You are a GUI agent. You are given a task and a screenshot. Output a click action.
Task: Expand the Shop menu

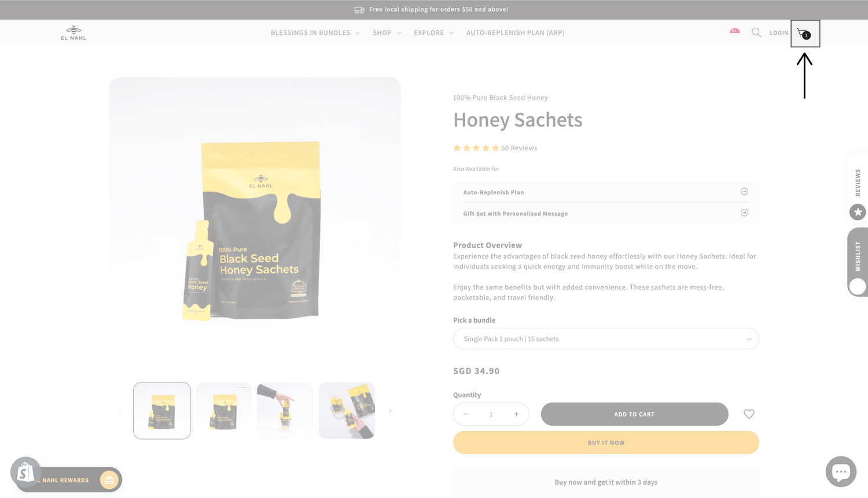[x=387, y=33]
